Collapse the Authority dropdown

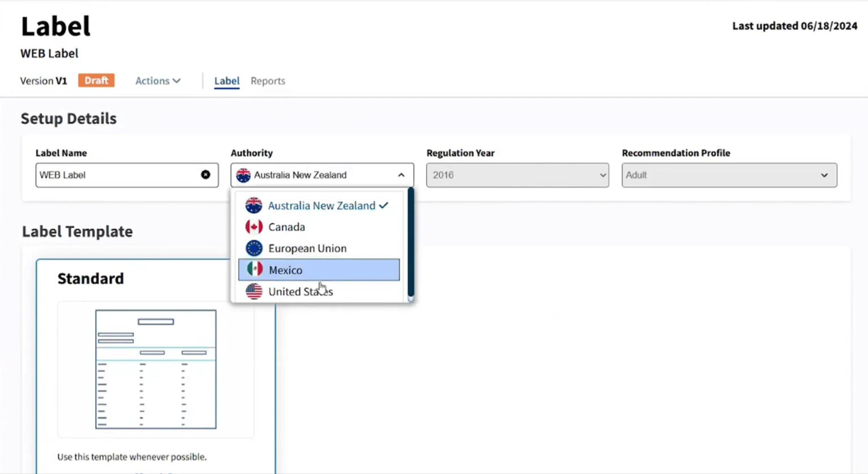[401, 175]
